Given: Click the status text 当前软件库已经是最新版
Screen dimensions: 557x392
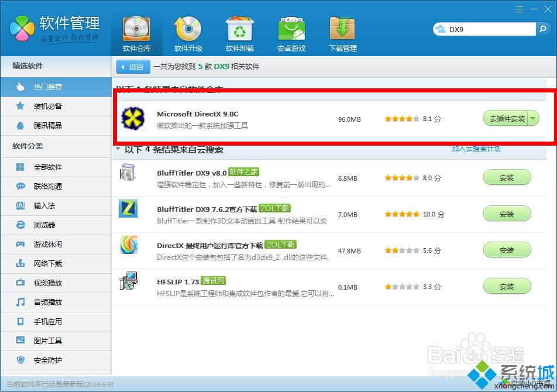Looking at the screenshot, I should 60,384.
